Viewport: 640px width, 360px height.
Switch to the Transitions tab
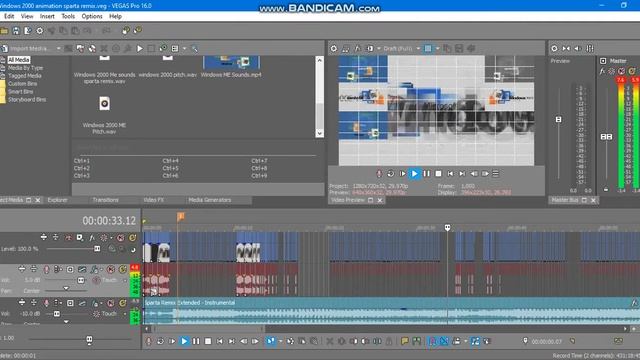pyautogui.click(x=105, y=200)
